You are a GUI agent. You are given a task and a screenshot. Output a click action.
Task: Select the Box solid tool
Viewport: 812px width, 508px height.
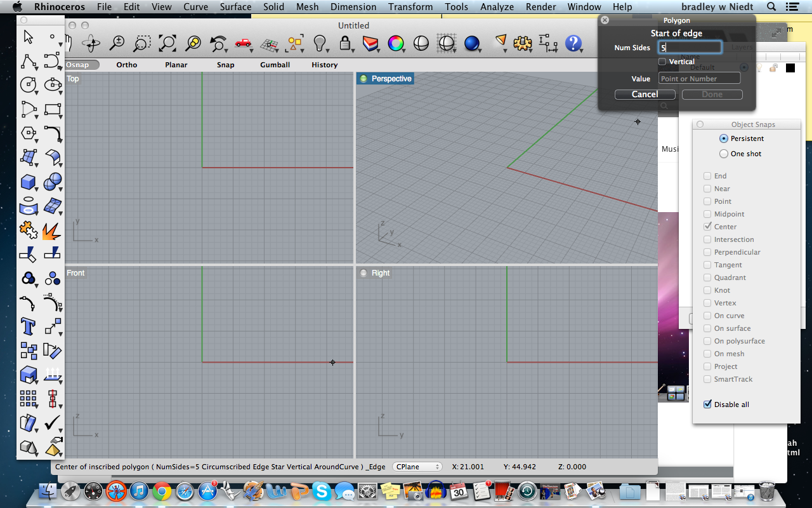tap(28, 182)
